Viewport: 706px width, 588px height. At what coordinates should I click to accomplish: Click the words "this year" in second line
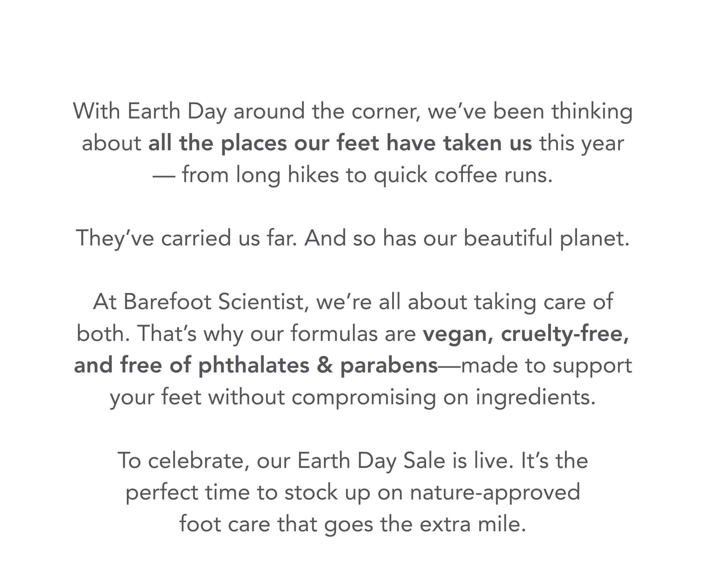[582, 143]
